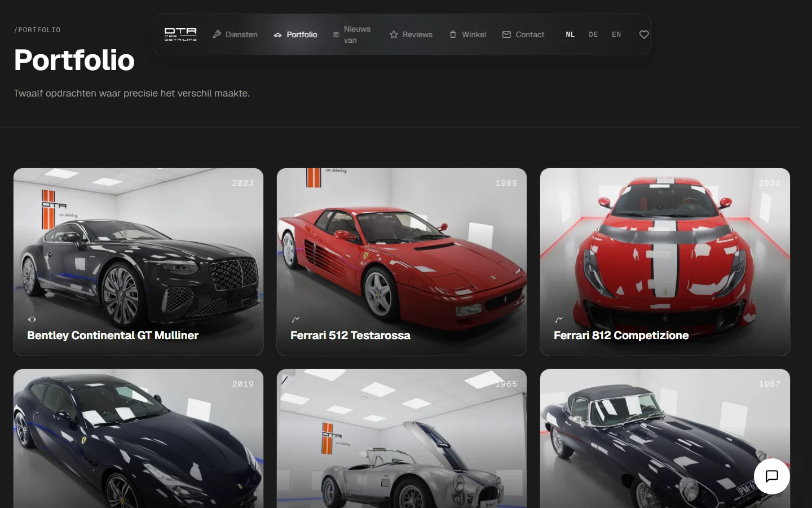Click the car icon beside Portfolio
Image resolution: width=812 pixels, height=508 pixels.
[277, 35]
